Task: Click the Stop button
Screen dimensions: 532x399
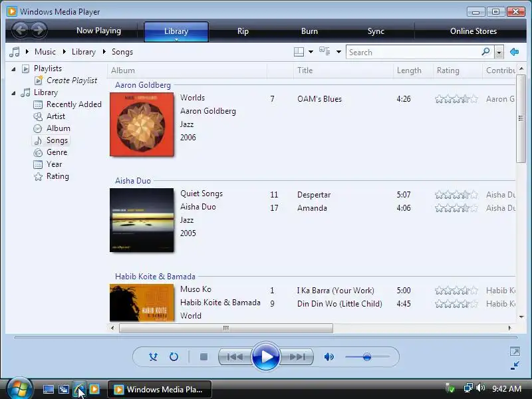Action: (x=203, y=356)
